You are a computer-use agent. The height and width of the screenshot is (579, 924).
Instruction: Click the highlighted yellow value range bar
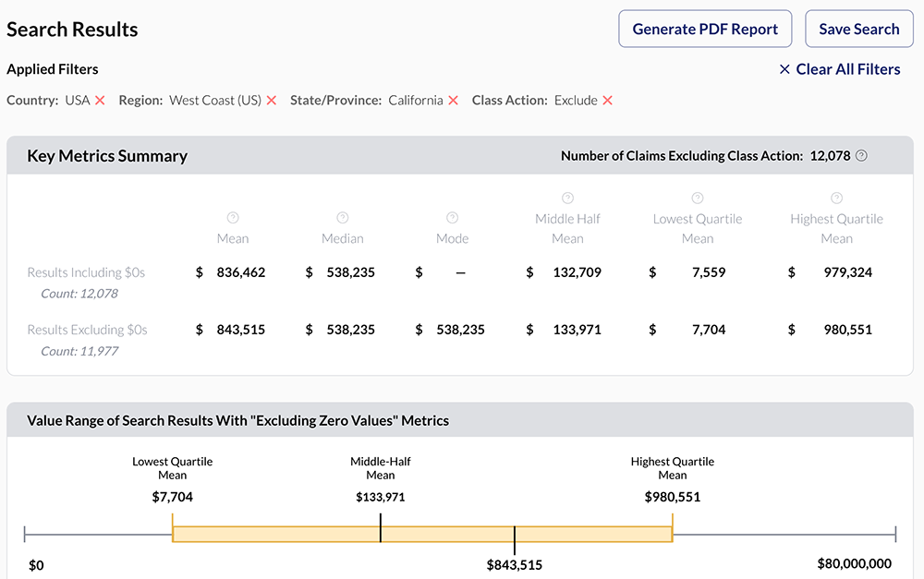click(277, 534)
